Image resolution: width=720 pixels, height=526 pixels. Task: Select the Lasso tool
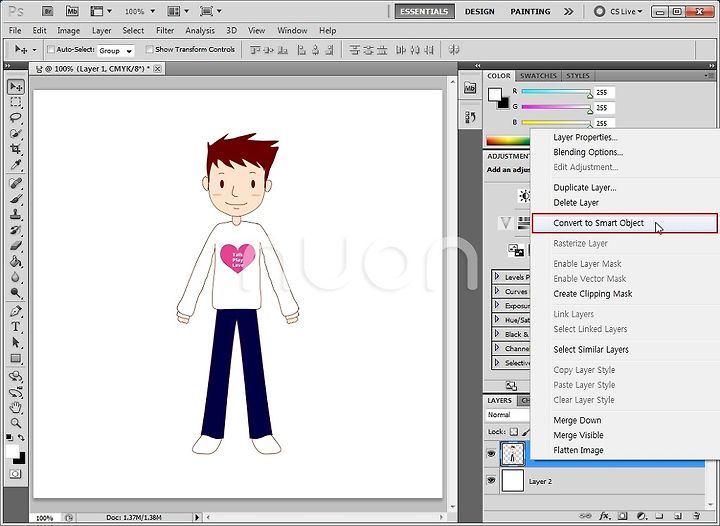(x=16, y=118)
